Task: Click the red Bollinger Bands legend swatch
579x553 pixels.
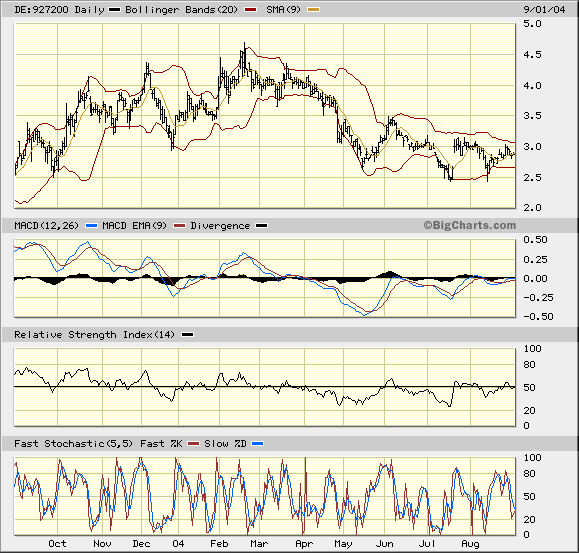Action: 250,10
